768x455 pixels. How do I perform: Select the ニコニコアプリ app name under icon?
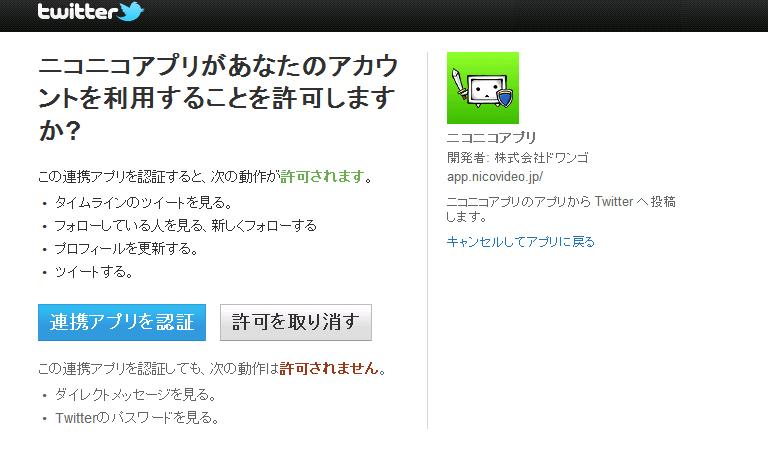pyautogui.click(x=491, y=137)
